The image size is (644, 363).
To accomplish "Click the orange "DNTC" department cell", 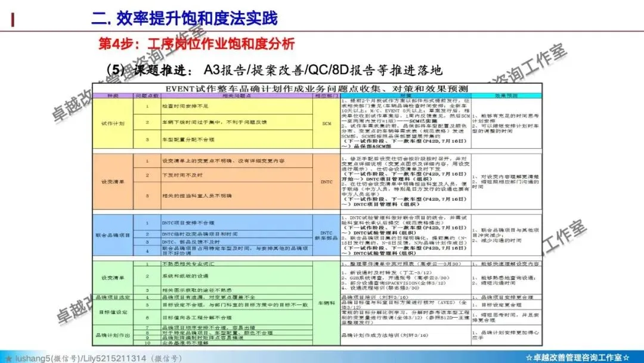I will point(327,181).
